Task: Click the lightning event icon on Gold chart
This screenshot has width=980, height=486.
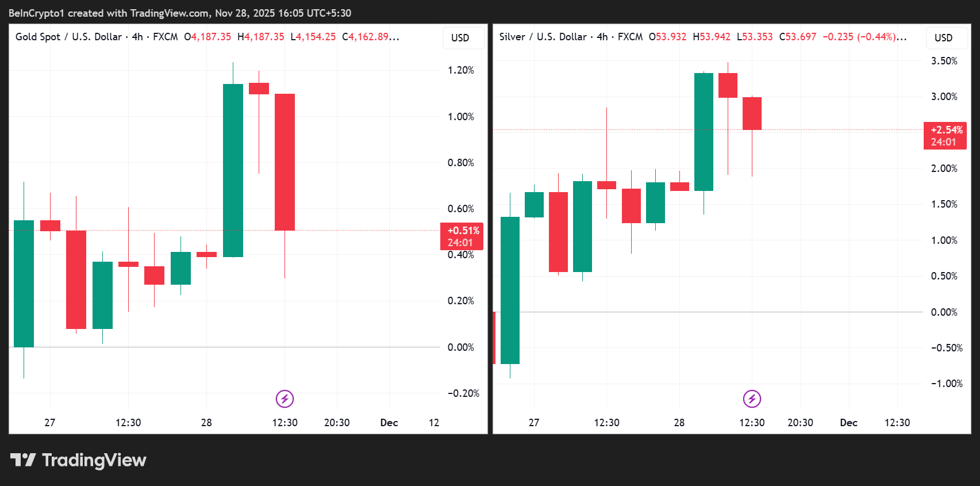Action: [x=285, y=399]
